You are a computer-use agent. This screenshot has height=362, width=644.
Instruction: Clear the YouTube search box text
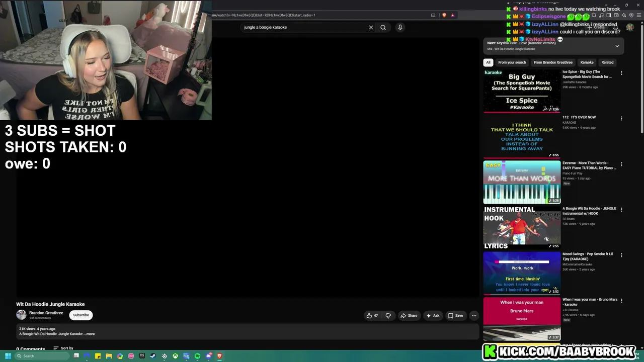[371, 27]
